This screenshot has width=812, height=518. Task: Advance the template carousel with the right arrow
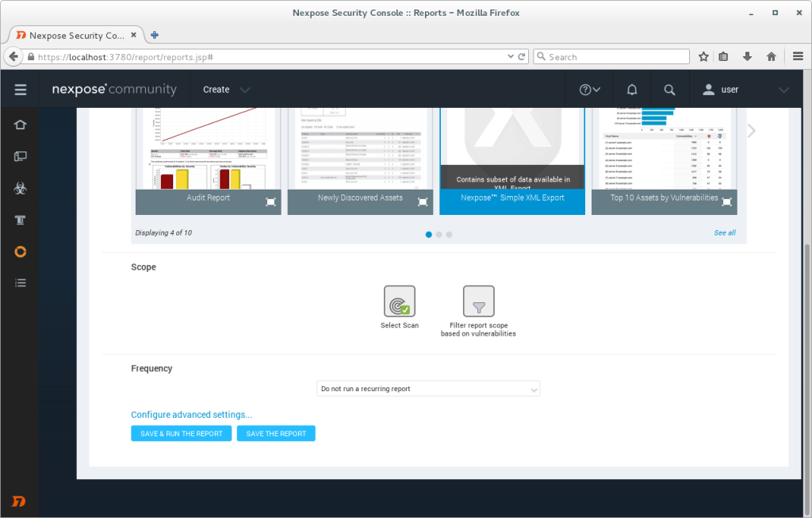[x=751, y=130]
